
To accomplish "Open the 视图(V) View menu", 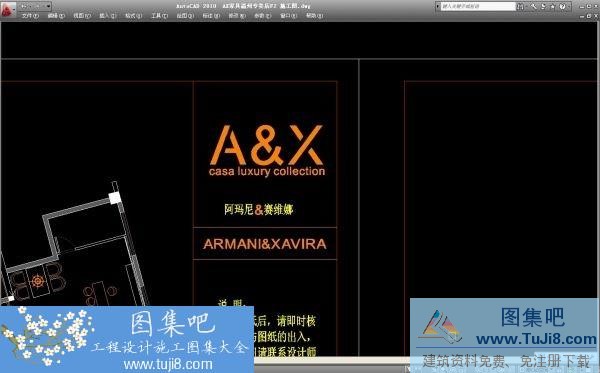I will tap(82, 16).
